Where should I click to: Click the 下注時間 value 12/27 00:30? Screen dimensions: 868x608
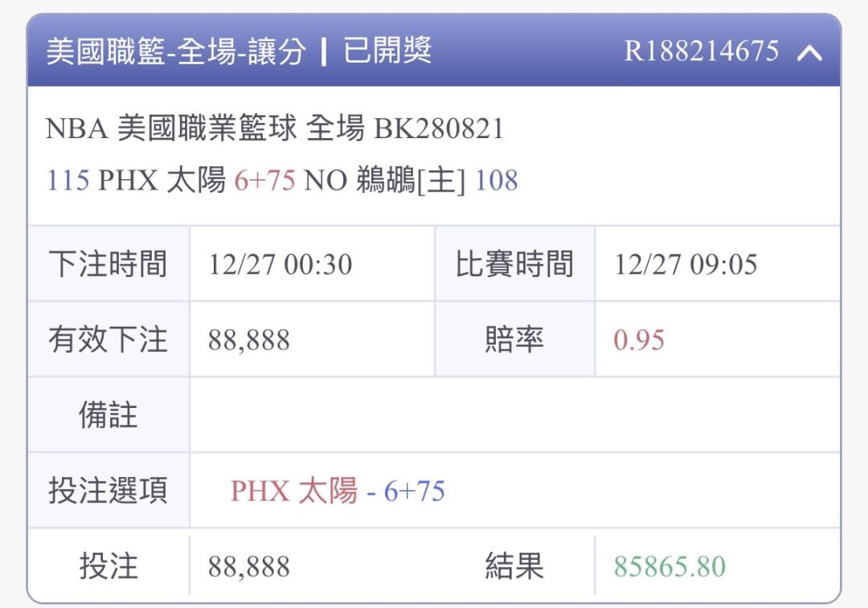(x=280, y=264)
